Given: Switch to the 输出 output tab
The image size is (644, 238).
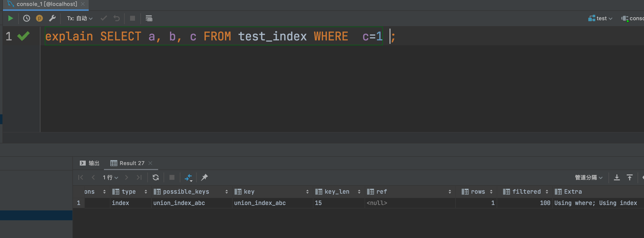Looking at the screenshot, I should coord(89,163).
